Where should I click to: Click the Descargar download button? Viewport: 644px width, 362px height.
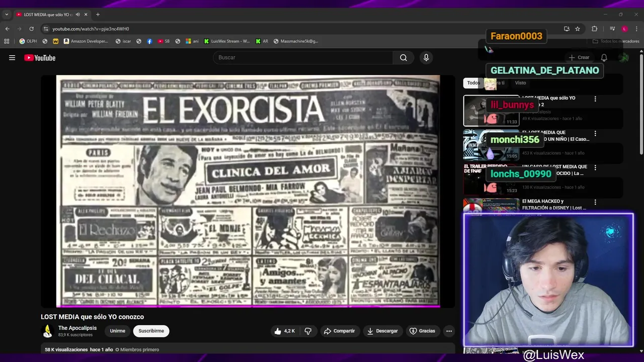coord(382,331)
